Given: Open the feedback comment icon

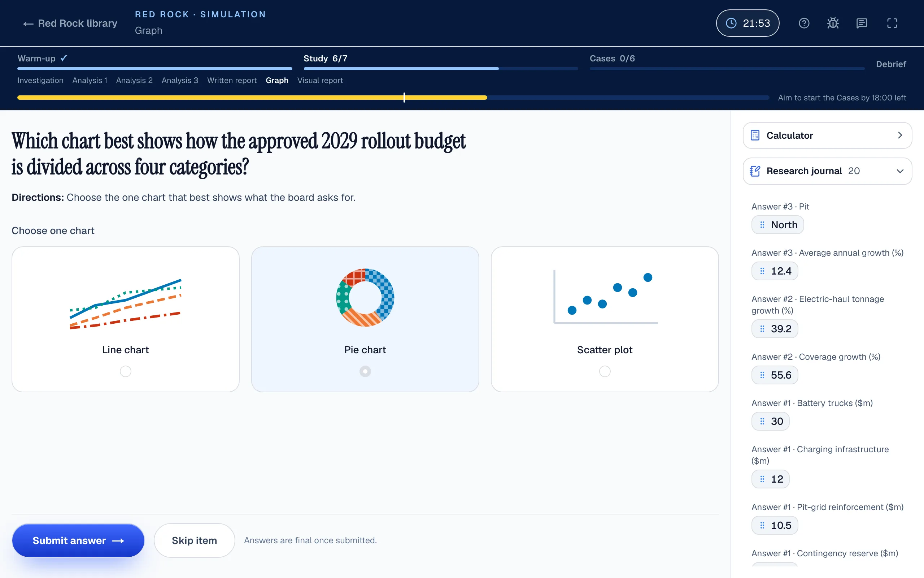Looking at the screenshot, I should point(862,23).
